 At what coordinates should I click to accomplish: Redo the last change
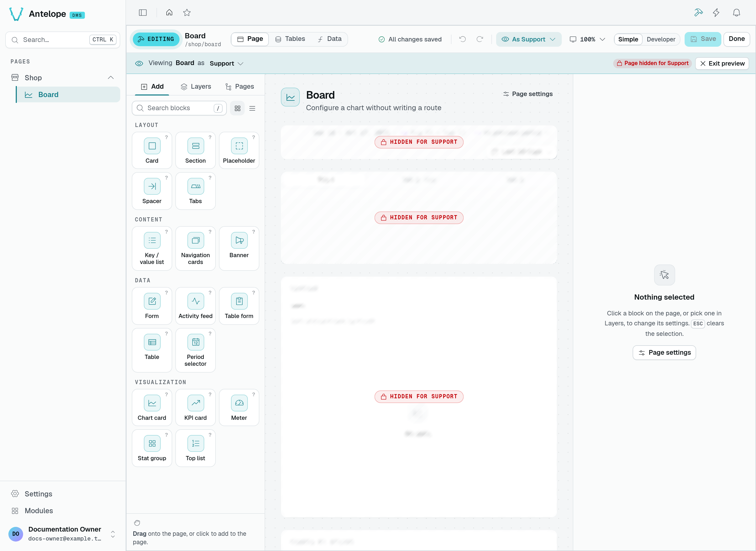(480, 39)
